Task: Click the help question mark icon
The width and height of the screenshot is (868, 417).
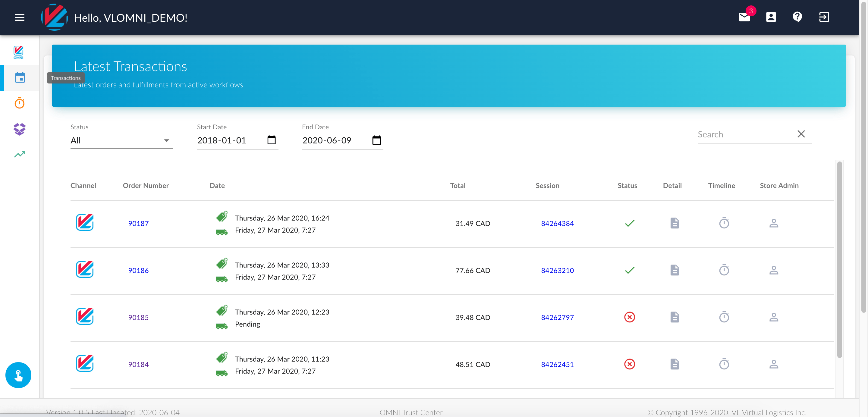Action: [x=797, y=17]
